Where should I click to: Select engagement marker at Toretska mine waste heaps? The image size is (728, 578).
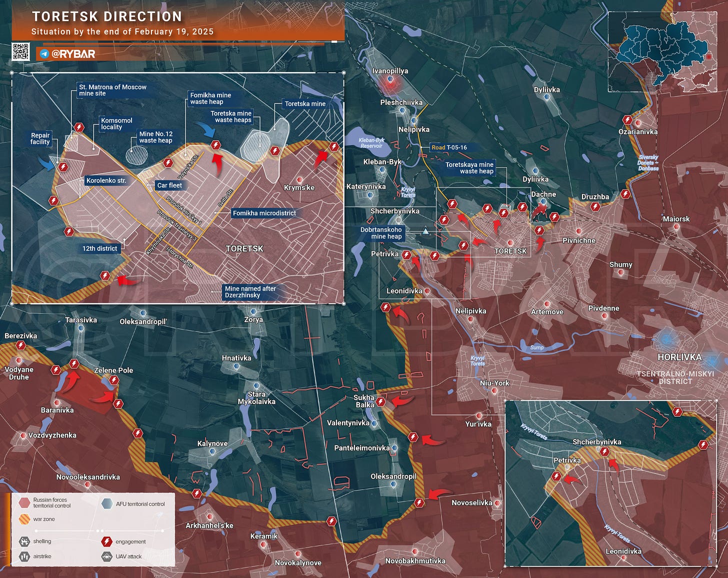[274, 150]
